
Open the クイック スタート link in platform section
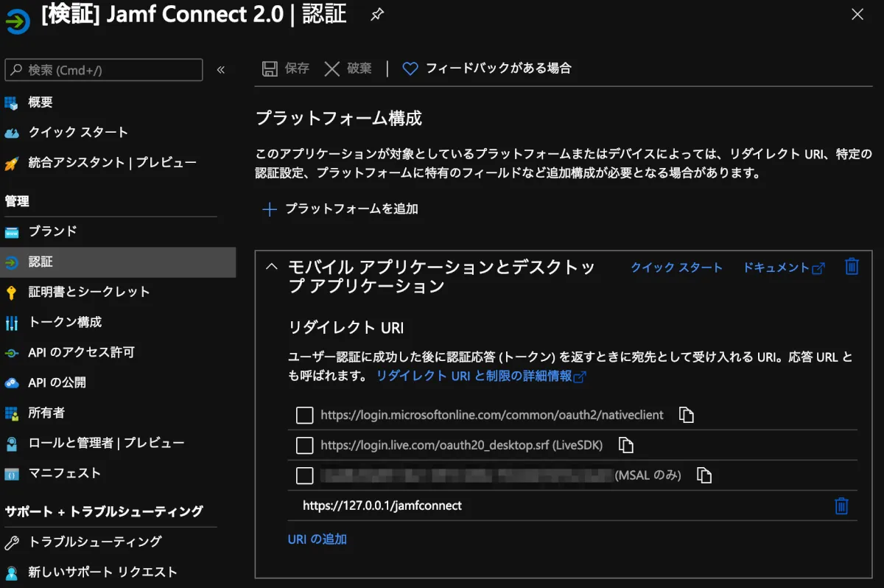coord(676,267)
